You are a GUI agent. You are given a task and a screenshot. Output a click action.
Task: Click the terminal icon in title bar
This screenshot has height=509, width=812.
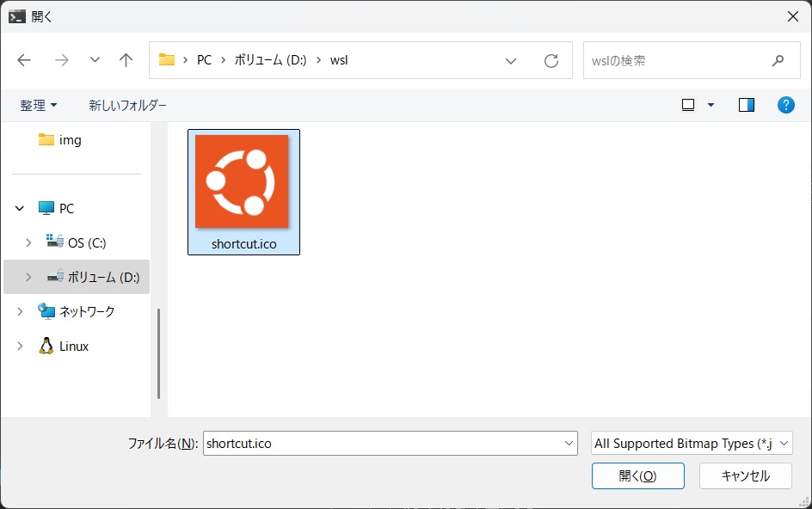coord(16,16)
